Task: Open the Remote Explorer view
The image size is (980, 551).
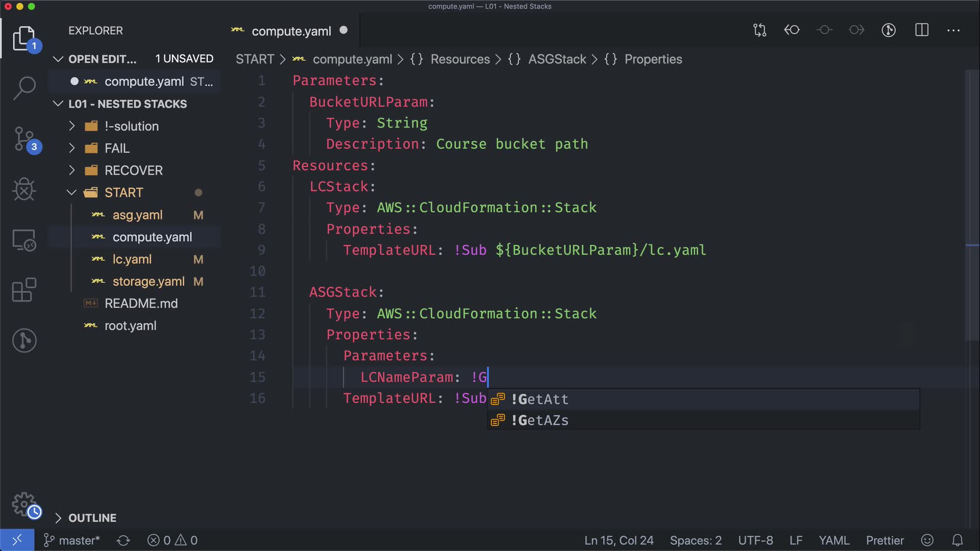Action: point(24,240)
